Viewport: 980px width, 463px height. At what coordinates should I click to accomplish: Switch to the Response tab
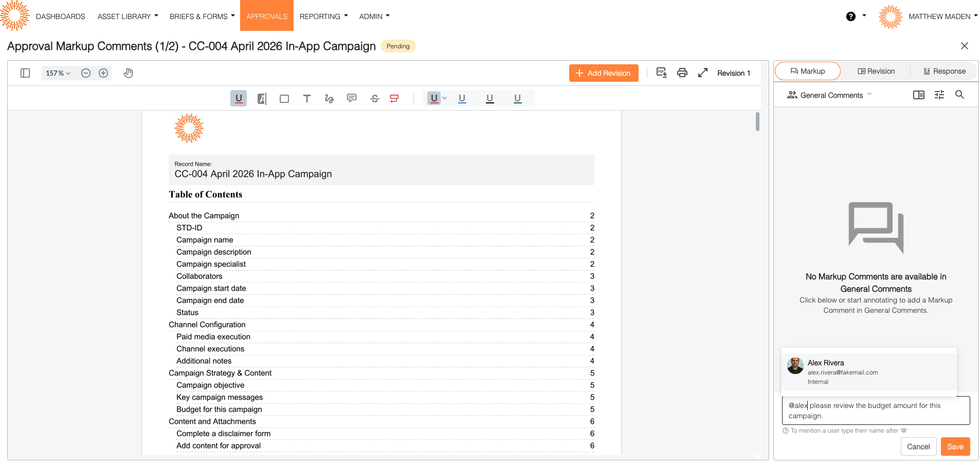pyautogui.click(x=945, y=71)
